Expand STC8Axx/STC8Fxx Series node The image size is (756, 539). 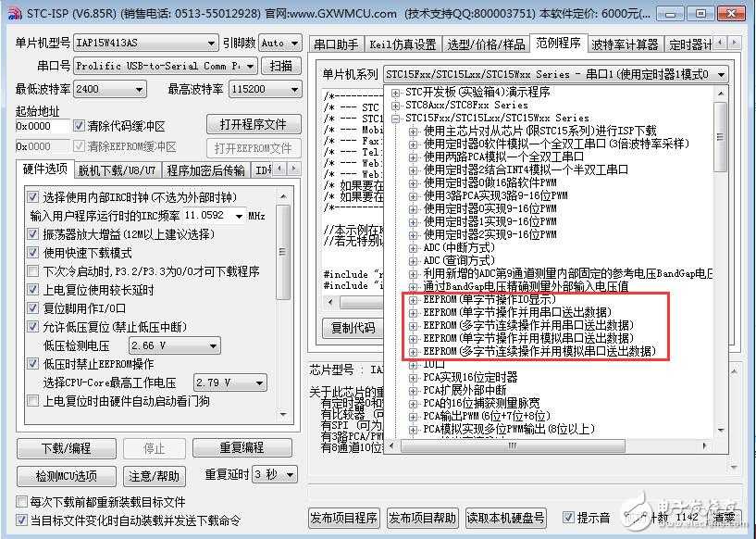point(396,106)
